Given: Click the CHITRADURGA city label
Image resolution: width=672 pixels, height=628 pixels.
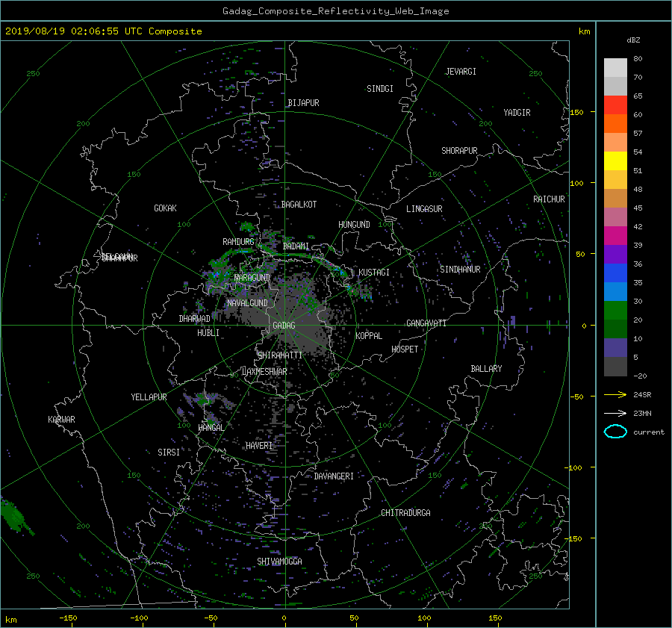Looking at the screenshot, I should [x=406, y=513].
